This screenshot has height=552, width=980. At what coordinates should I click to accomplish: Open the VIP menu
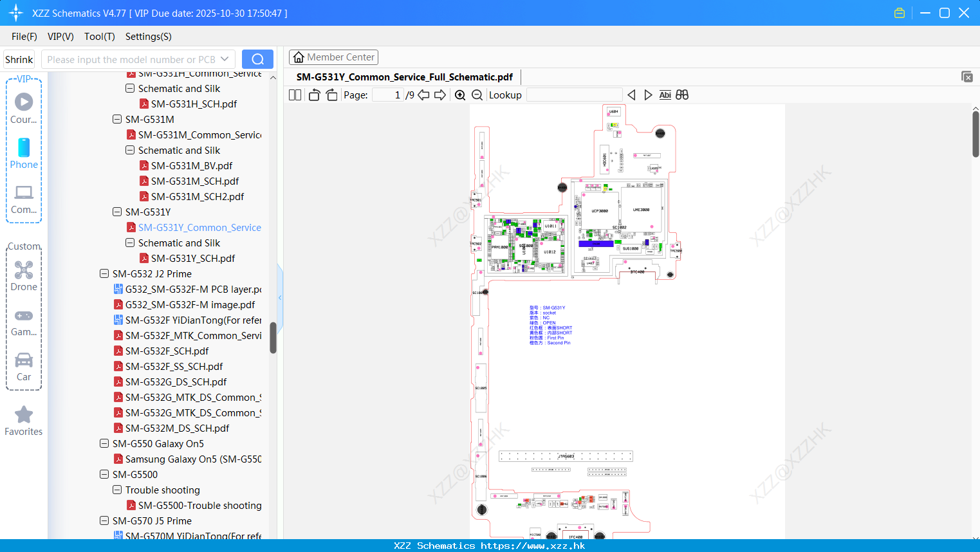60,37
